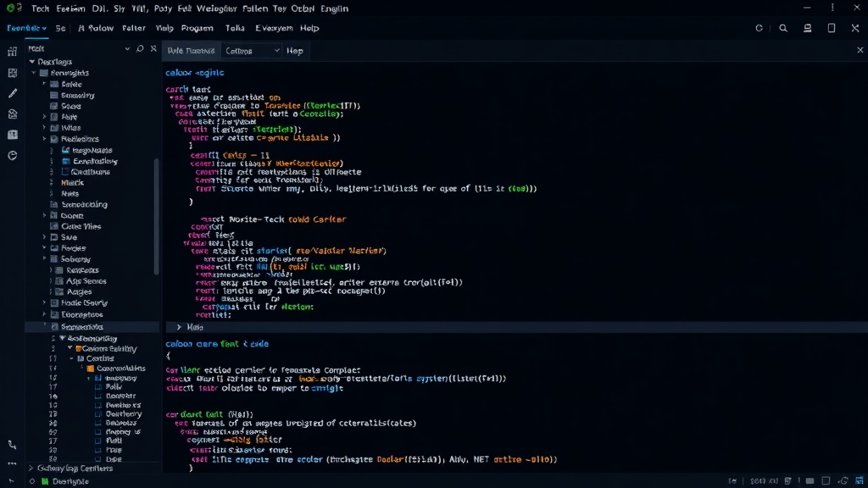Click the green file icon in the bottom status row
868x488 pixels.
tap(46, 481)
